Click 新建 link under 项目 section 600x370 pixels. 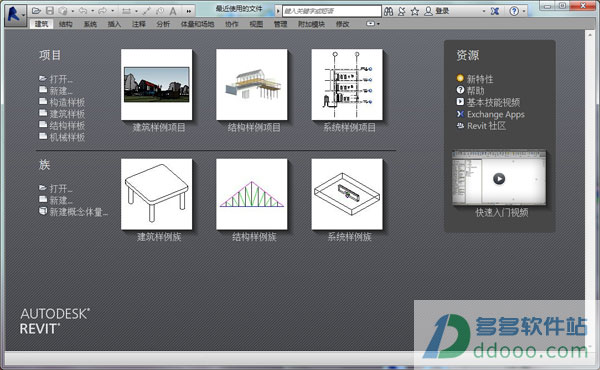pyautogui.click(x=60, y=91)
